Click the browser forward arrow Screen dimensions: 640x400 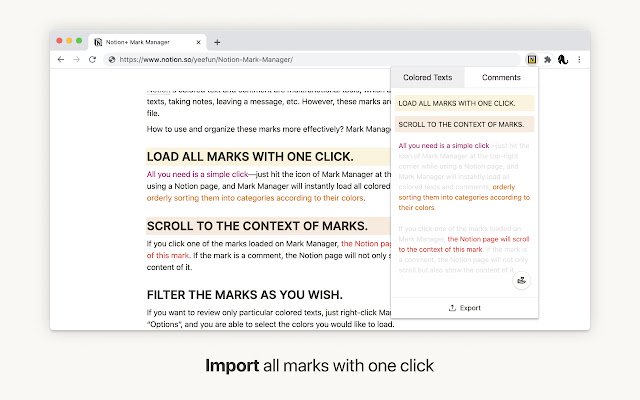click(x=76, y=60)
